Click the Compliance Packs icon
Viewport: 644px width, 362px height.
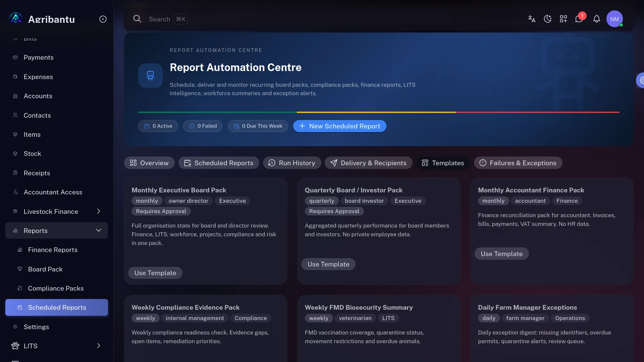[x=20, y=288]
